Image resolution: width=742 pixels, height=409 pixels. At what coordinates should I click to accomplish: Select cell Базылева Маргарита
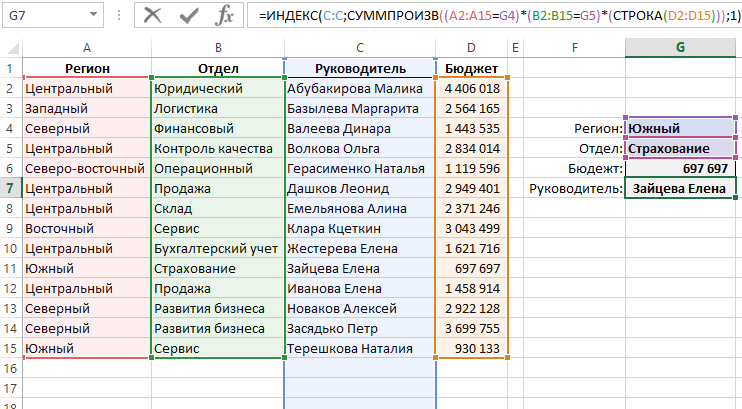tap(360, 108)
